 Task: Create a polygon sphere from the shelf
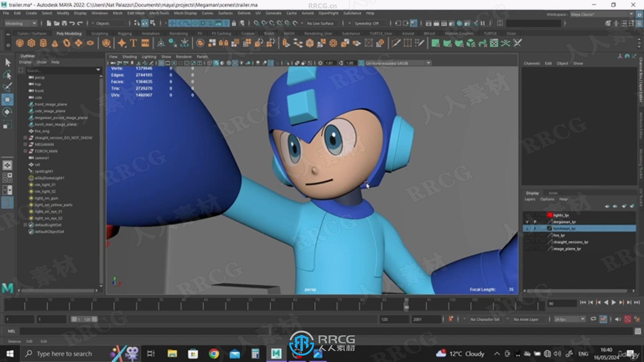pos(20,43)
